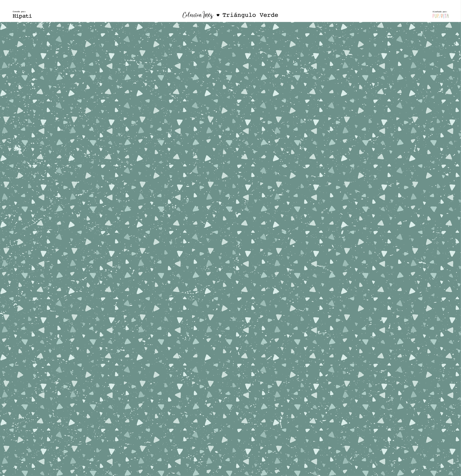Click the cursive "Coleccion Inés" text
Viewport: 461px width, 476px height.
pos(197,15)
